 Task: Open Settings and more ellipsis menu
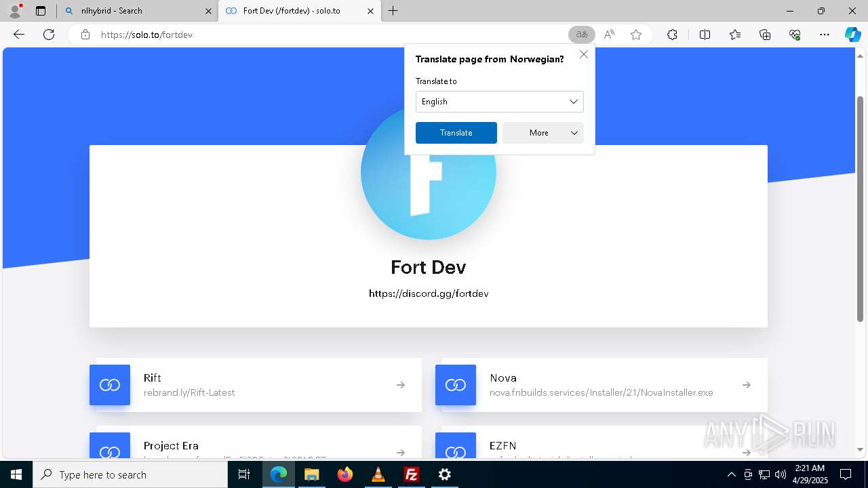click(x=825, y=35)
